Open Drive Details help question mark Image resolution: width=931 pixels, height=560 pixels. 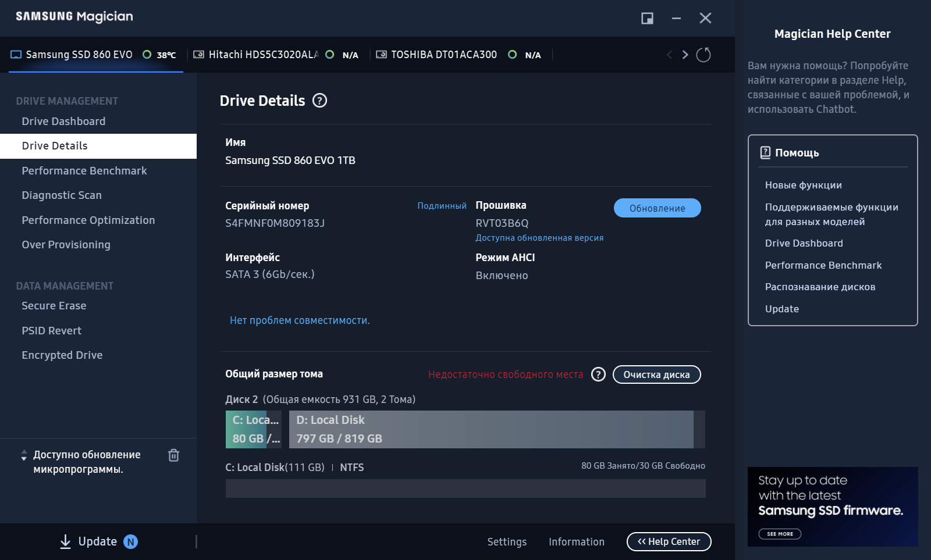(x=320, y=101)
